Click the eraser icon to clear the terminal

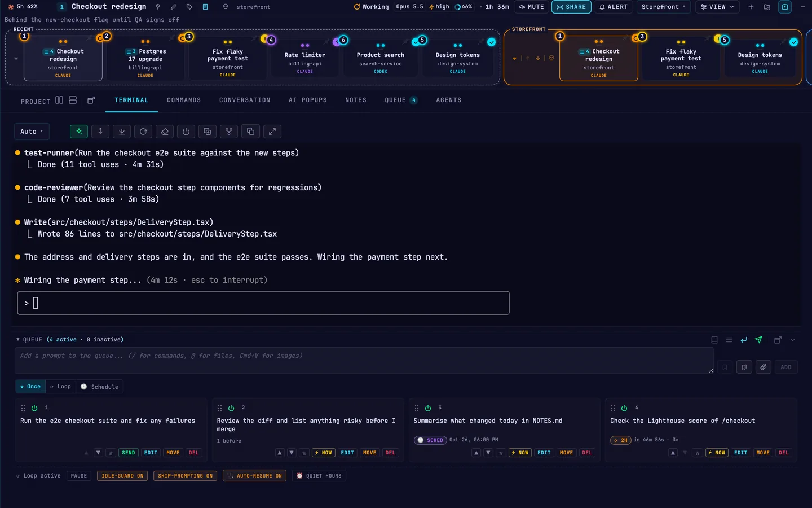165,132
